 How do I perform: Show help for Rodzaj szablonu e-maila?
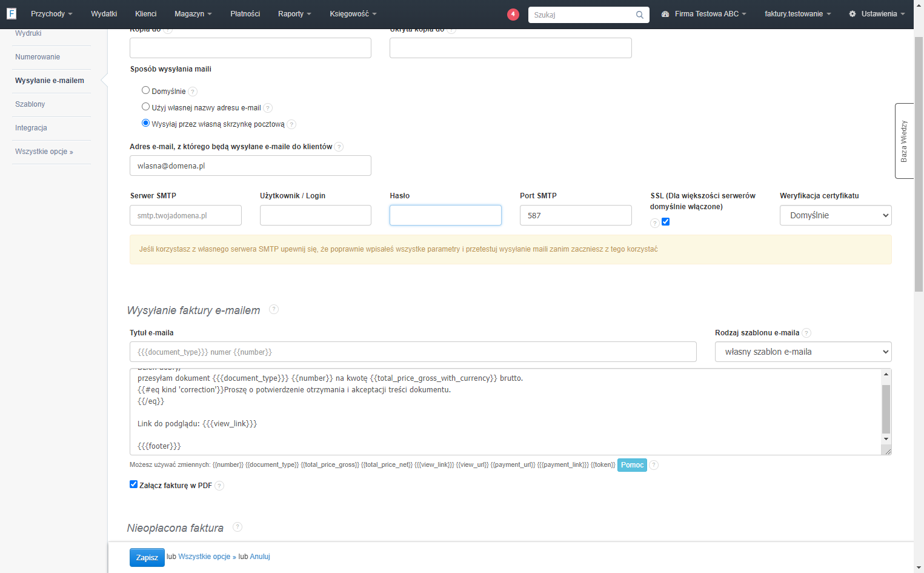coord(806,333)
